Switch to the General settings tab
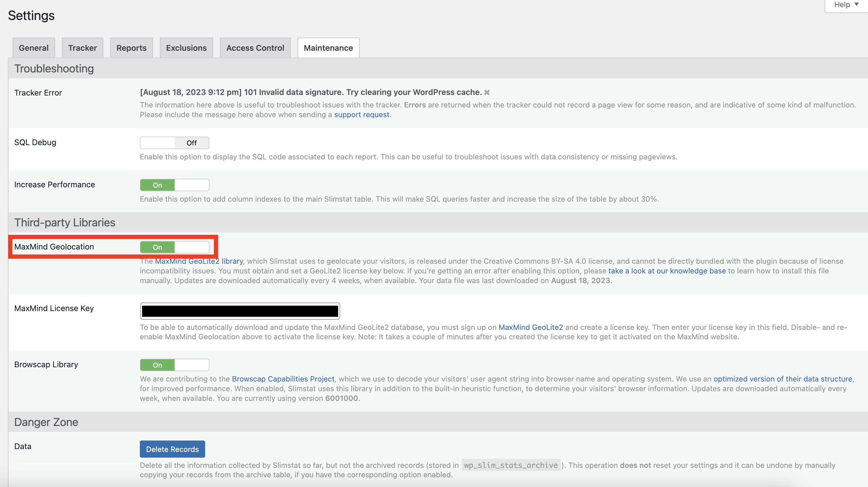868x487 pixels. tap(34, 48)
